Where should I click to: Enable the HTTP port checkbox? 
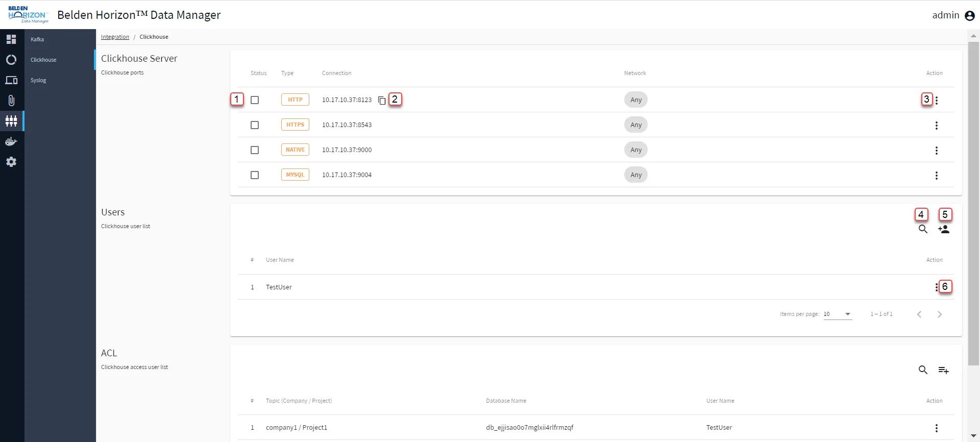point(255,100)
